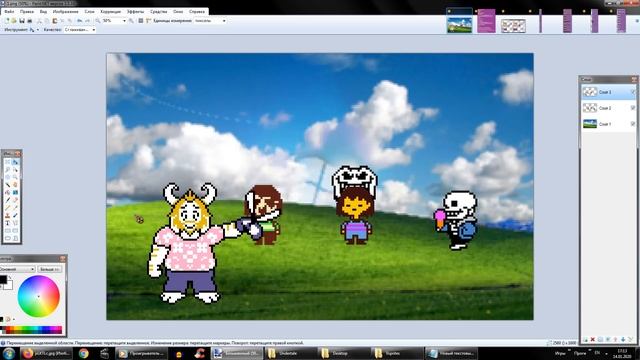
Task: Toggle visibility checkbox of Слой 3
Action: (633, 92)
